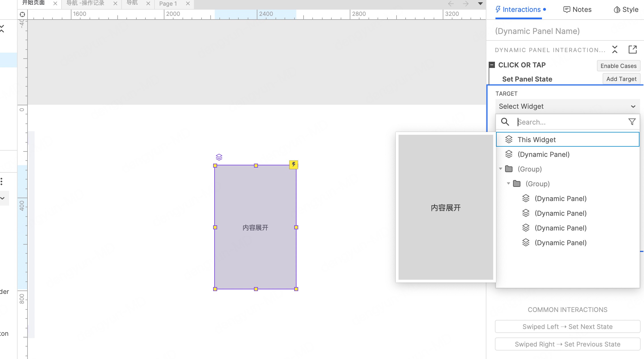Click the left pane collapse icon
The image size is (644, 359).
click(x=2, y=28)
